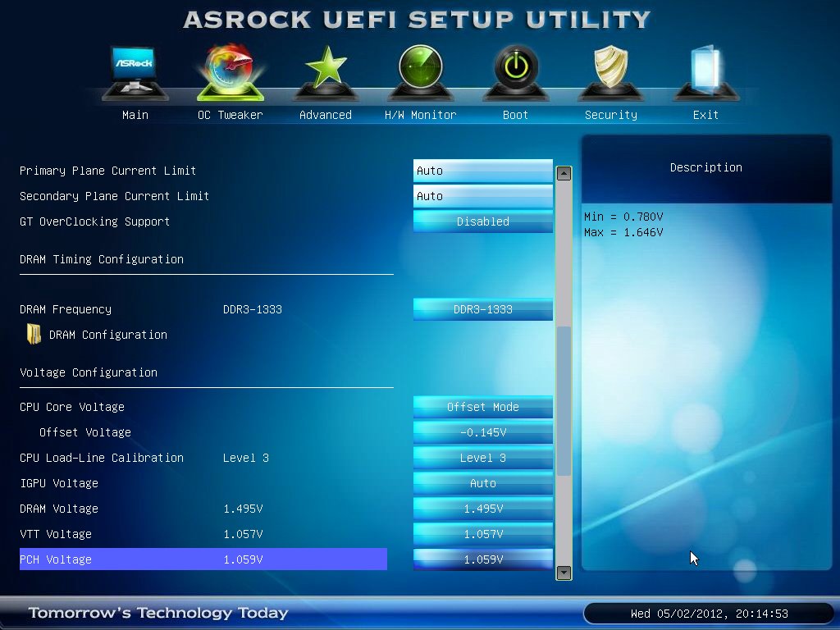This screenshot has height=630, width=840.
Task: Change Offset Voltage -0.145V value
Action: (482, 432)
